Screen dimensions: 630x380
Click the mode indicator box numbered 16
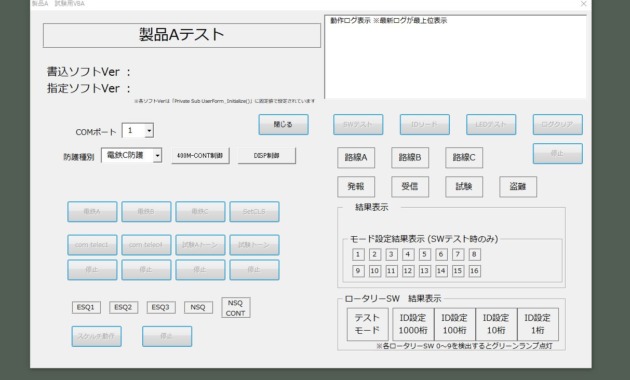[x=474, y=271]
